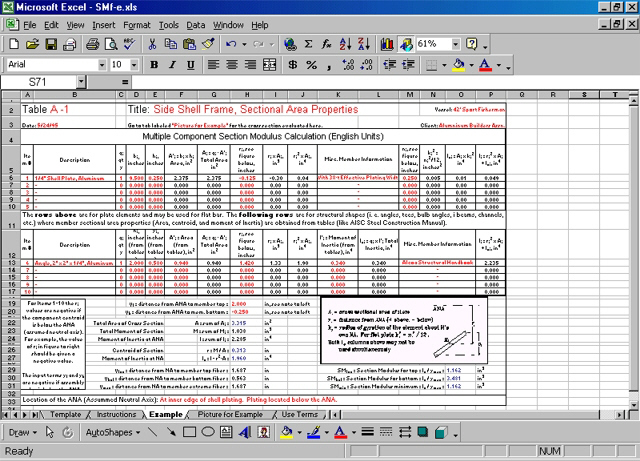Open the Undo history dropdown arrow
The height and width of the screenshot is (461, 640).
coord(244,44)
